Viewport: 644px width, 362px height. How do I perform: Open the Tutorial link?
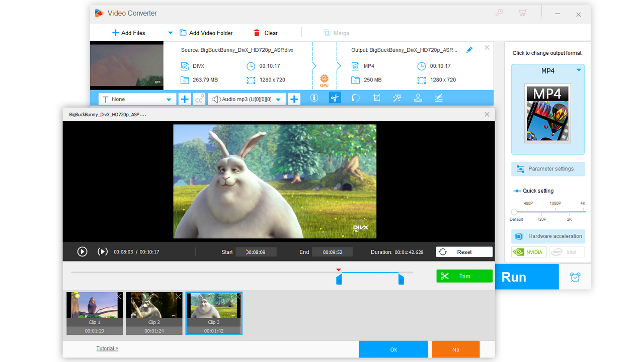(107, 348)
